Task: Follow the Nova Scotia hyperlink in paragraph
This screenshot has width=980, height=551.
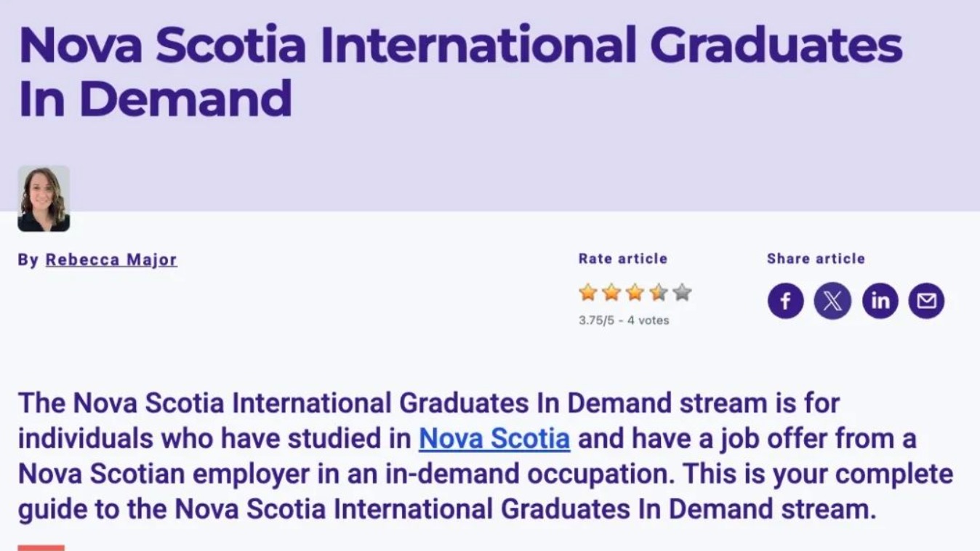Action: point(494,438)
